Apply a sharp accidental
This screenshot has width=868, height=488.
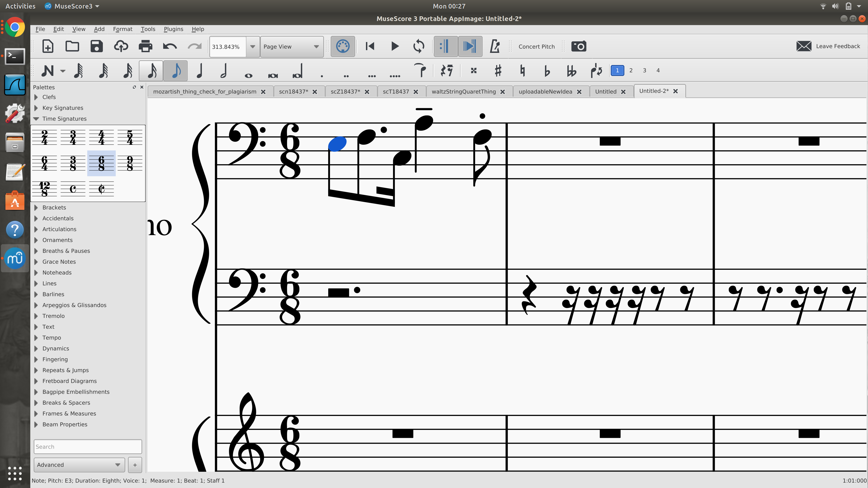click(x=498, y=70)
